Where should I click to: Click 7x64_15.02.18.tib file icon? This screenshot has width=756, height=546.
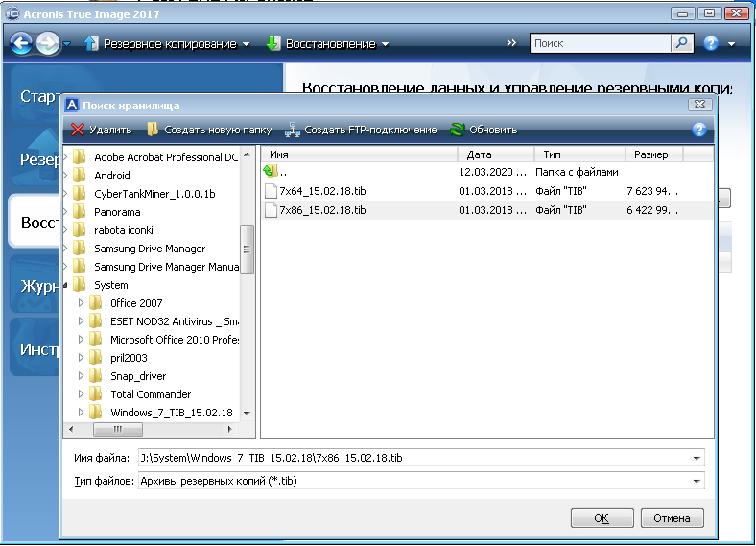click(271, 191)
